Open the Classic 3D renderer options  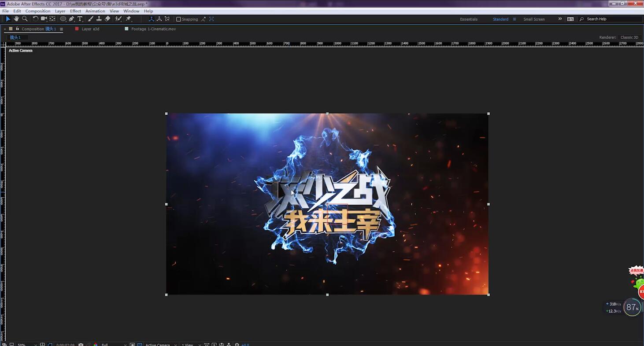(629, 37)
